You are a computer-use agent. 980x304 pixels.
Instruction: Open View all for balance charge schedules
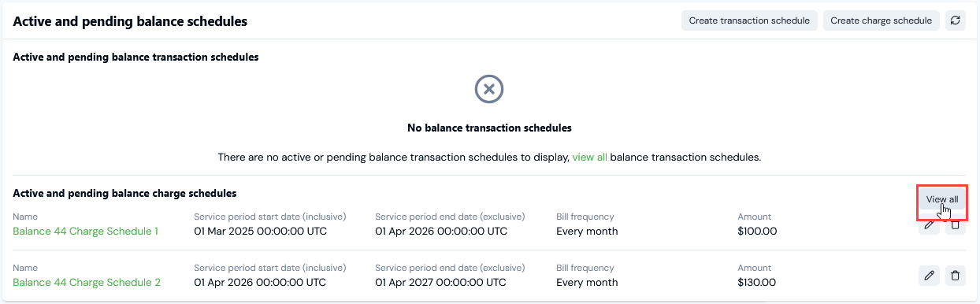[x=942, y=199]
